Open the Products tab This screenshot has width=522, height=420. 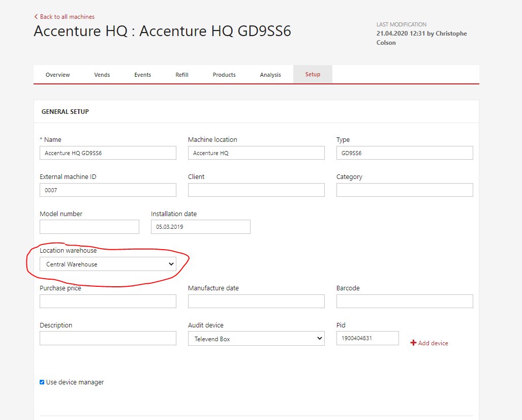224,75
